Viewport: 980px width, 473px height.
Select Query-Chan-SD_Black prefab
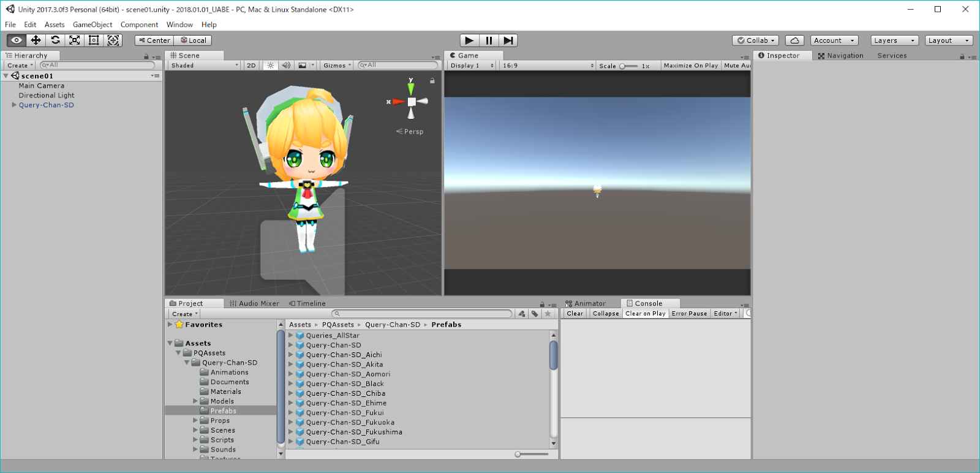345,384
